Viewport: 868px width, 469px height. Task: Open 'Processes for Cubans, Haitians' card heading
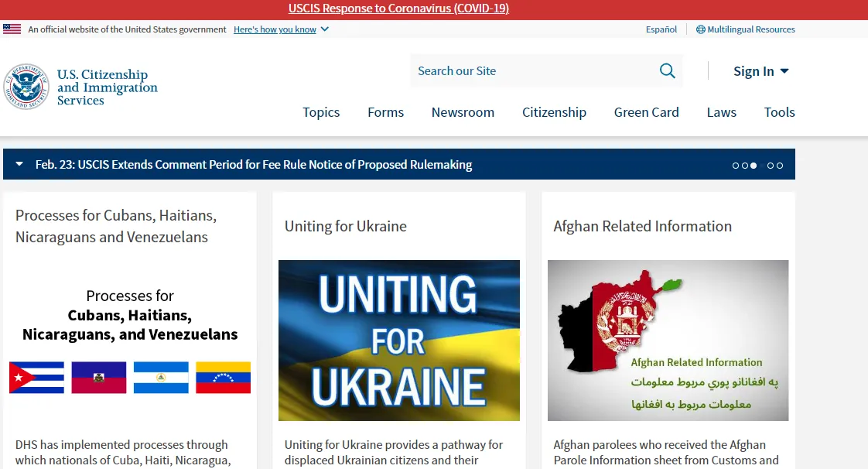pyautogui.click(x=116, y=226)
